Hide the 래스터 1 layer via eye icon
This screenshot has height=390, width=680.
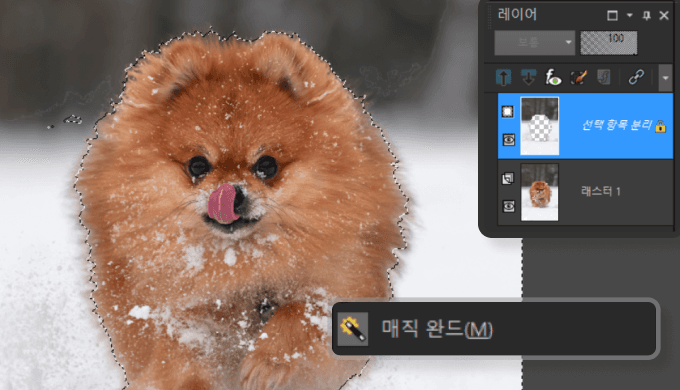click(x=508, y=206)
